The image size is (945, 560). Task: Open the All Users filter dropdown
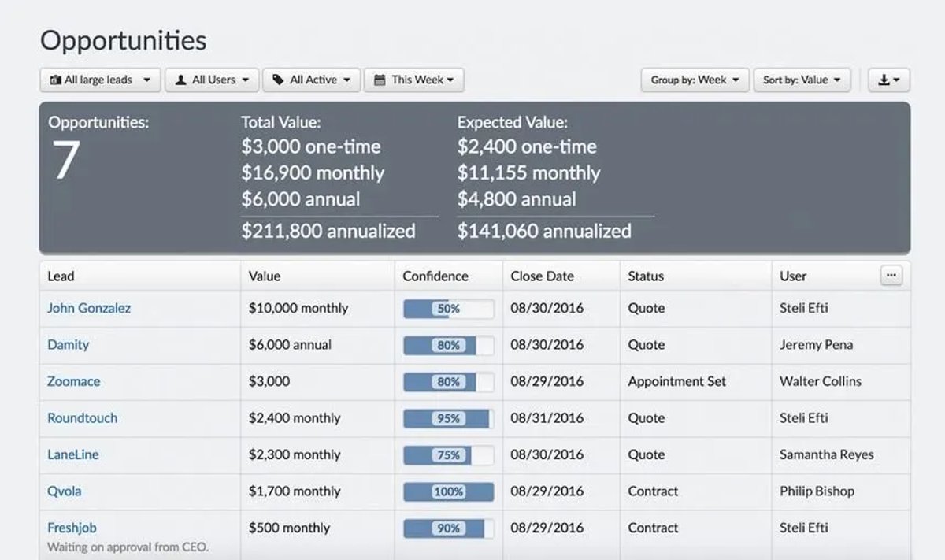[x=212, y=80]
